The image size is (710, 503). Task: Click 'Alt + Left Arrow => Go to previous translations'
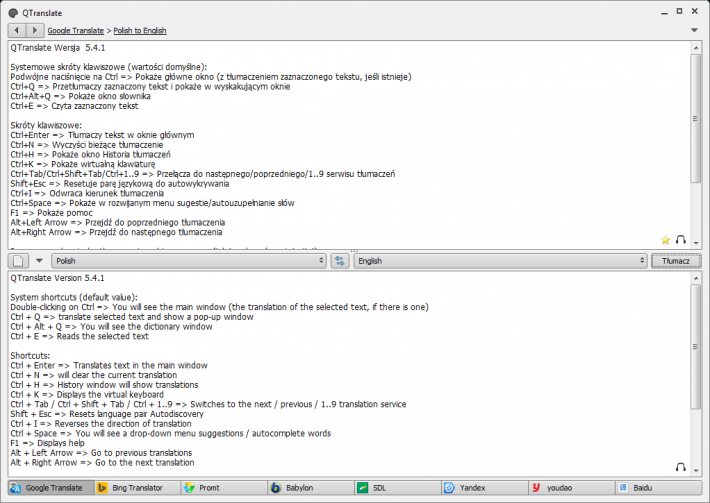tap(101, 453)
